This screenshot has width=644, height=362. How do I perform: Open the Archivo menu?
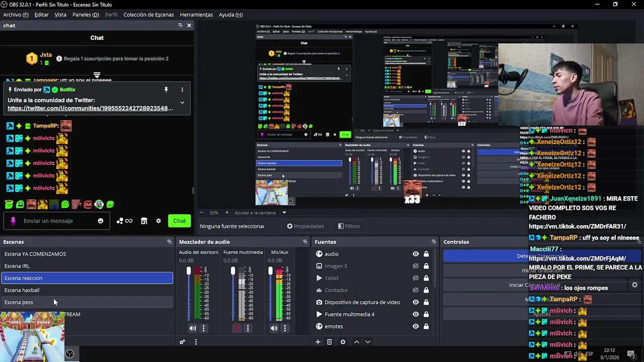click(x=16, y=15)
